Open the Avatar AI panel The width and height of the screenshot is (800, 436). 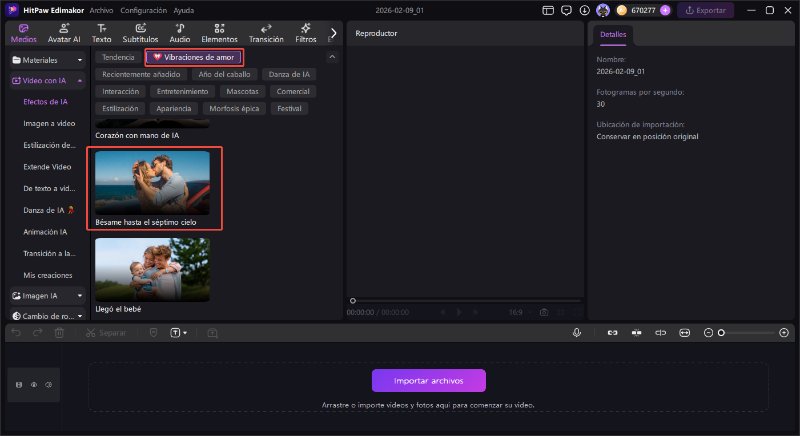point(64,33)
